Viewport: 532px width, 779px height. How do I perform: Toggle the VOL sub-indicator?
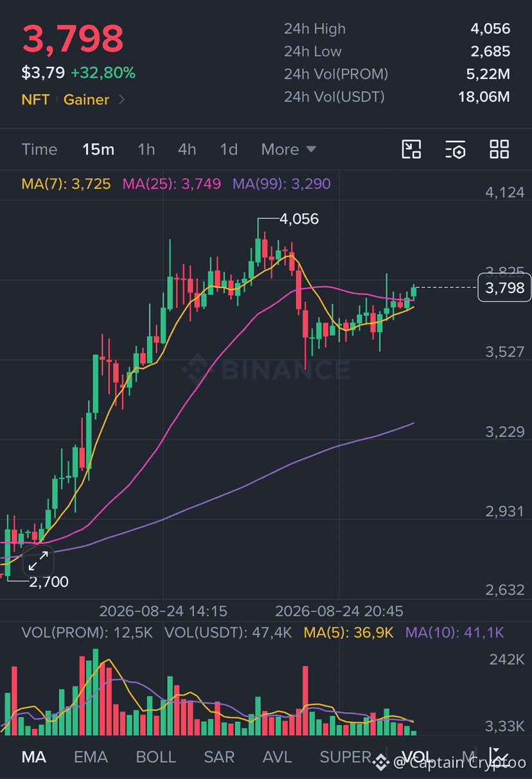tap(417, 757)
